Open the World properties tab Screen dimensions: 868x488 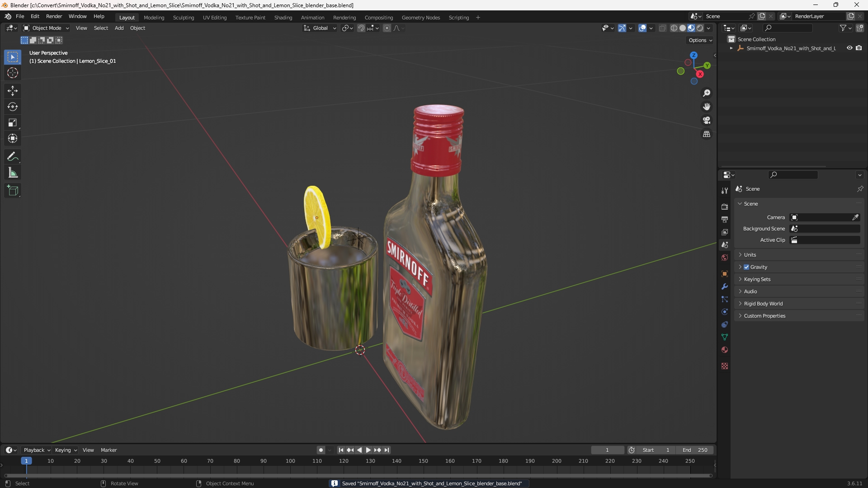pyautogui.click(x=725, y=258)
